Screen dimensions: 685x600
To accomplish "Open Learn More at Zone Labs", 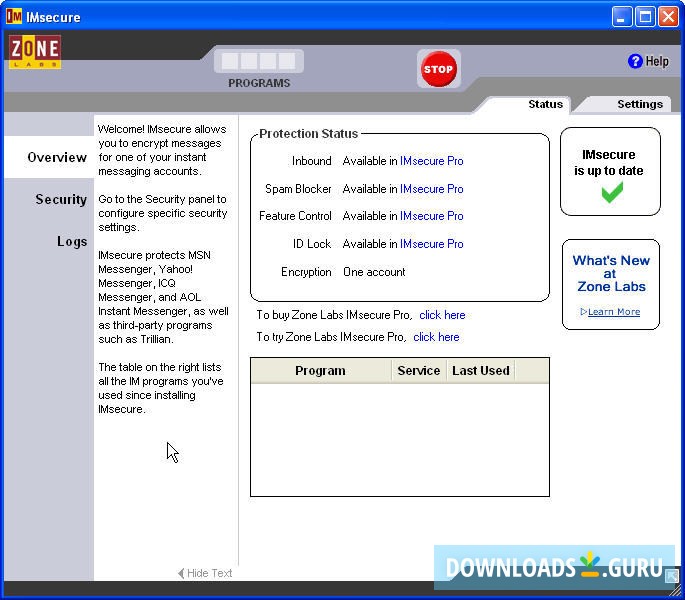I will (x=613, y=312).
